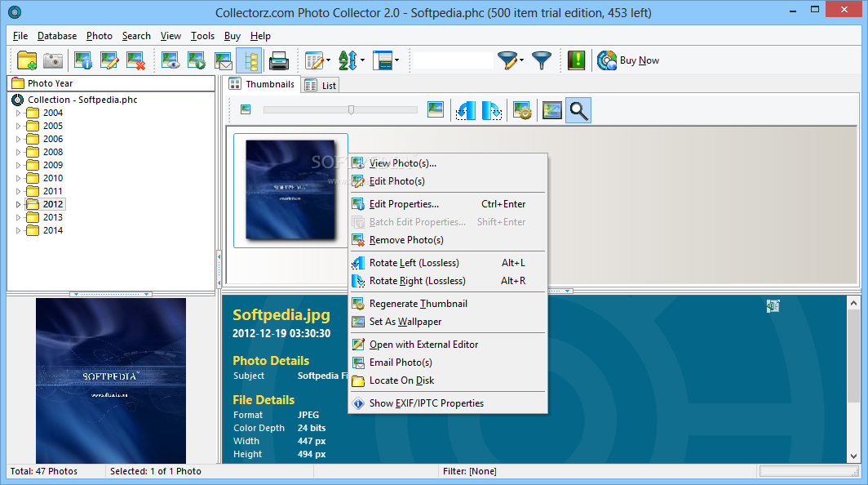Select the 2014 folder
Screen dimensions: 868x485
pyautogui.click(x=52, y=230)
